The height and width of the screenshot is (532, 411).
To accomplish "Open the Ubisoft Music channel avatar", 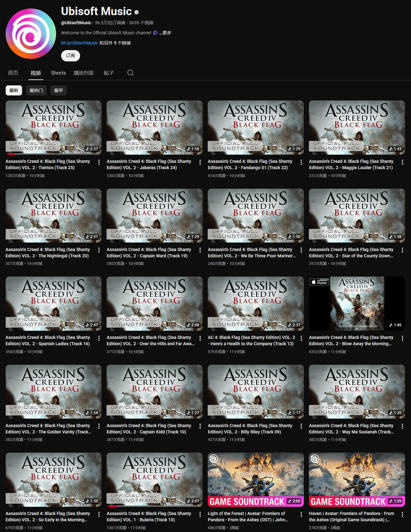I will click(x=31, y=34).
